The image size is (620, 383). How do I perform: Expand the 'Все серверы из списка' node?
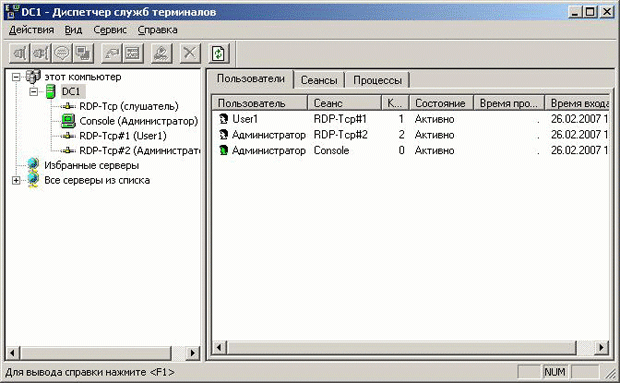pyautogui.click(x=16, y=180)
